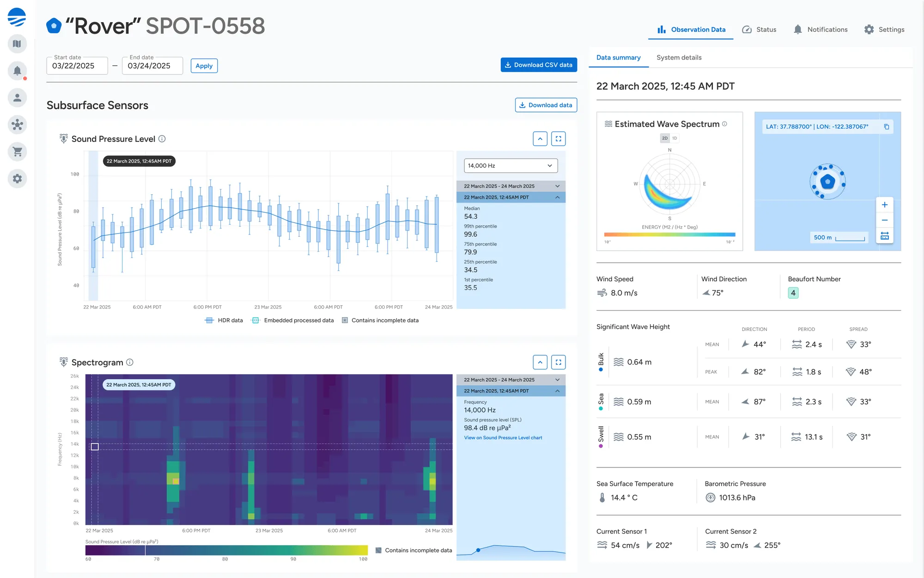924x578 pixels.
Task: Switch wave spectrum to 2D view
Action: coord(664,138)
